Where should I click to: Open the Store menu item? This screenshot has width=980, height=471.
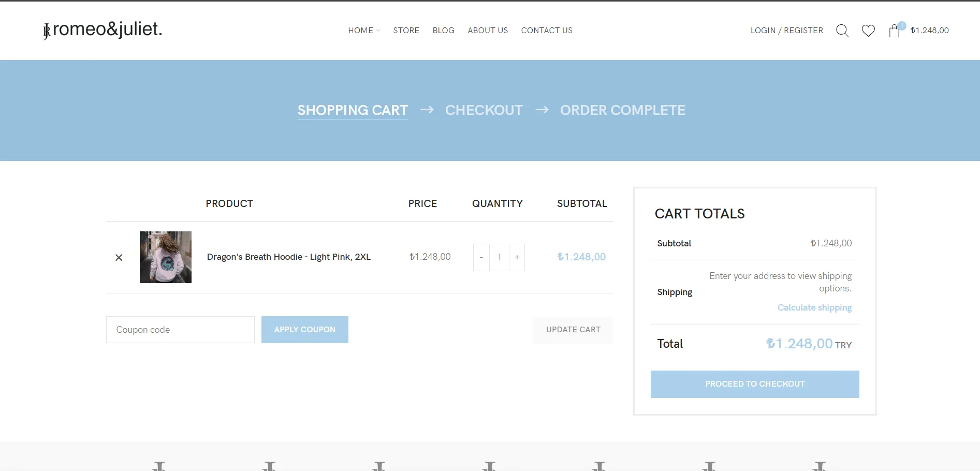406,31
